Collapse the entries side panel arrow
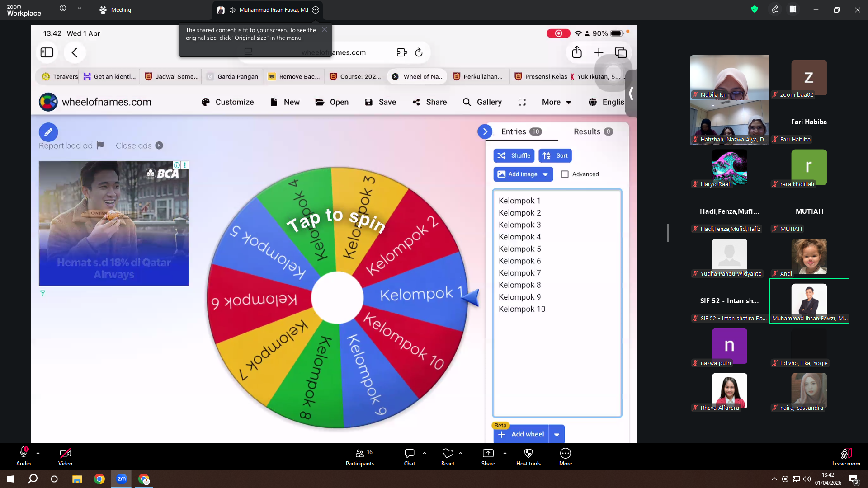868x488 pixels. pos(485,131)
